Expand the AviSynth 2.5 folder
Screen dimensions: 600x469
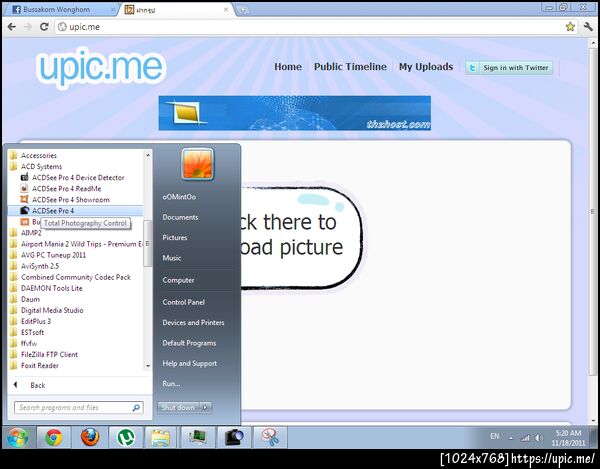(x=40, y=266)
